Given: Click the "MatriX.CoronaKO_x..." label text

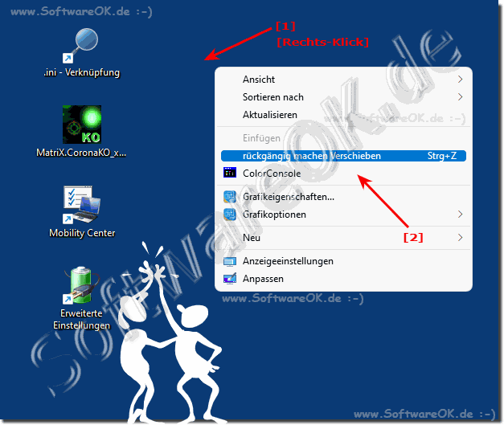Looking at the screenshot, I should 81,153.
